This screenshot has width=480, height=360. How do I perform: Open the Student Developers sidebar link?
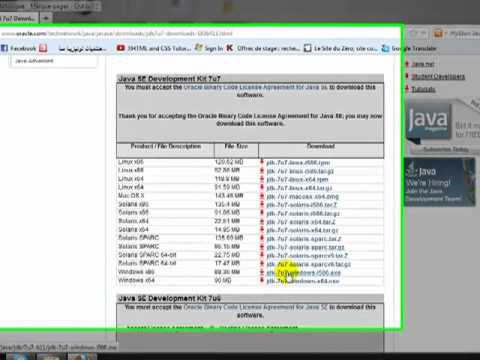(x=438, y=77)
